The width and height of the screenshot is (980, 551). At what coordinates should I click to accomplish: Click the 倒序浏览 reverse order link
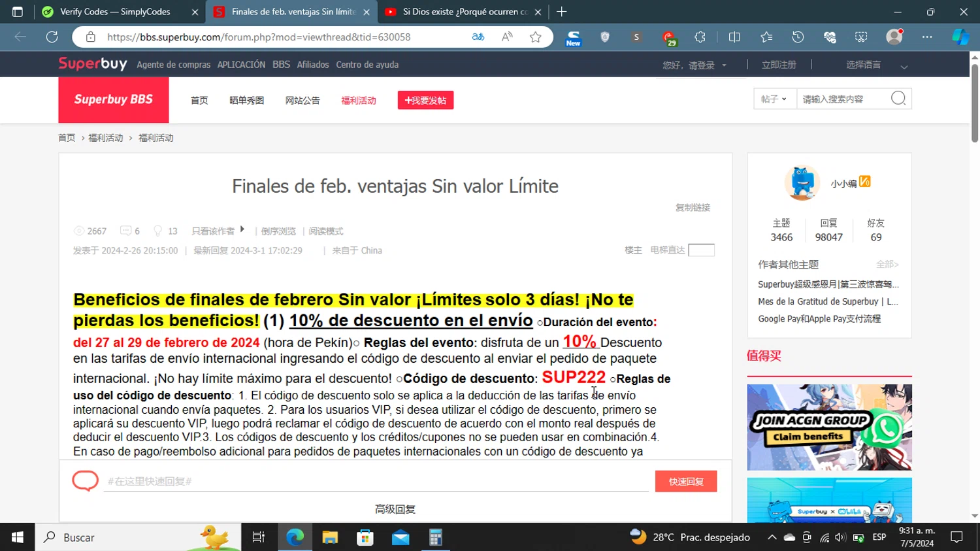278,231
